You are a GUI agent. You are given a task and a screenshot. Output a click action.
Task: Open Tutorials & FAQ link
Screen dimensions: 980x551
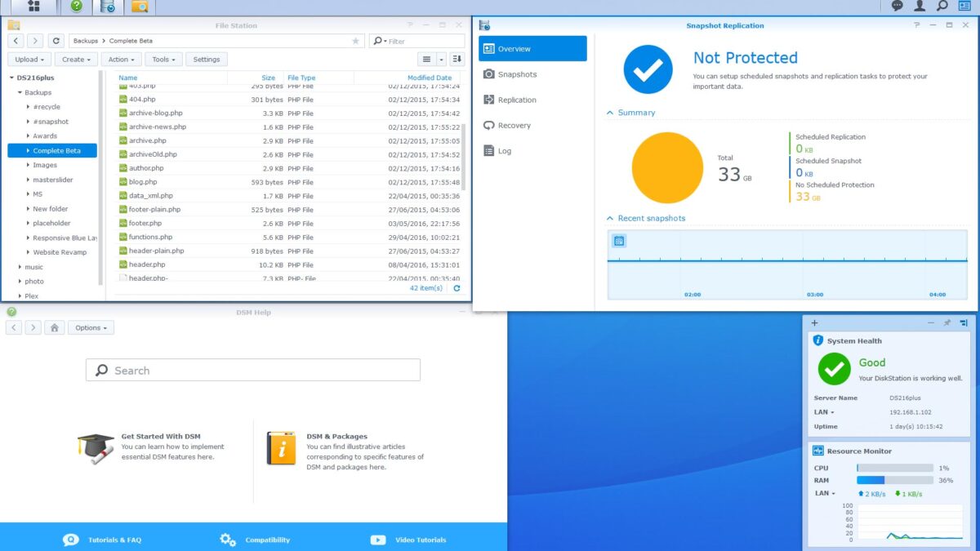[x=102, y=540]
